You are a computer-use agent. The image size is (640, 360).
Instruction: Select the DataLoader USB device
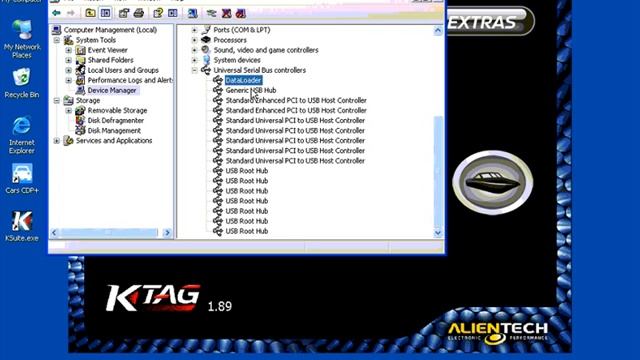tap(243, 80)
